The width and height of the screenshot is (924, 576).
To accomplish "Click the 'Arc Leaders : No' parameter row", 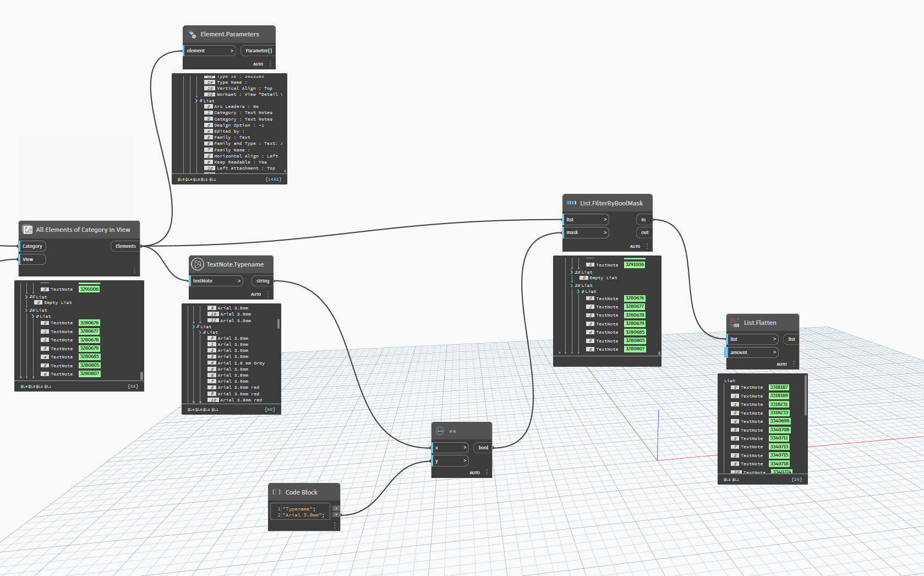I will click(x=232, y=107).
